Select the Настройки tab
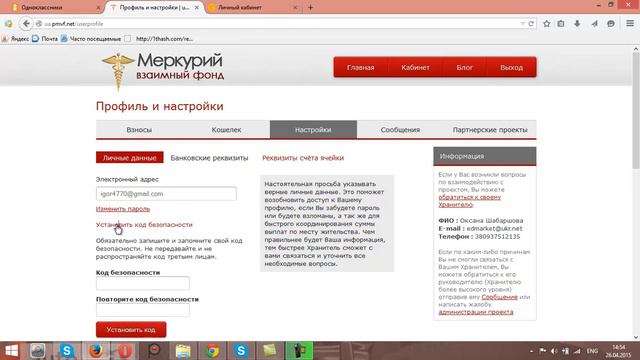Screen dimensions: 640x360 (313, 129)
